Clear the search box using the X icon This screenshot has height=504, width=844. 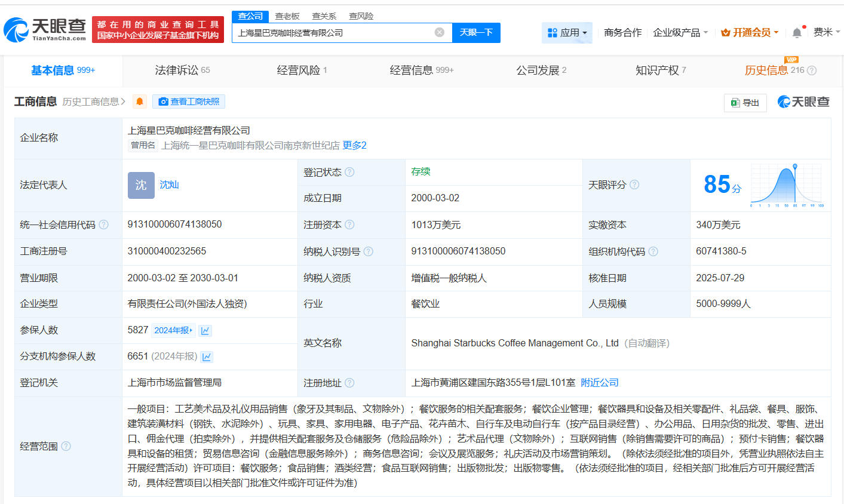pos(440,33)
